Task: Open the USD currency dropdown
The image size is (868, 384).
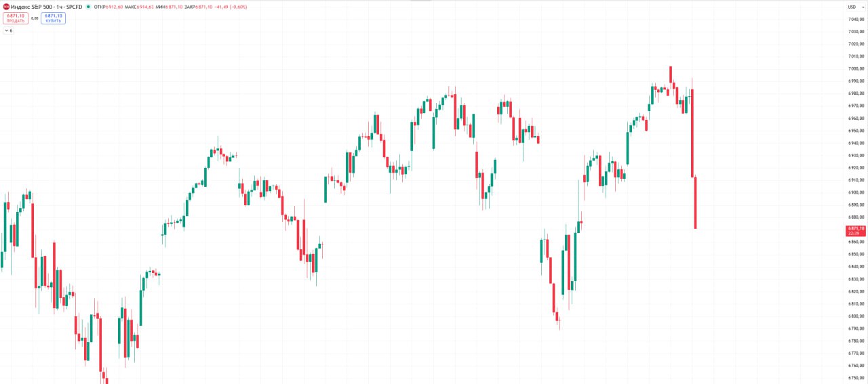Action: click(853, 7)
